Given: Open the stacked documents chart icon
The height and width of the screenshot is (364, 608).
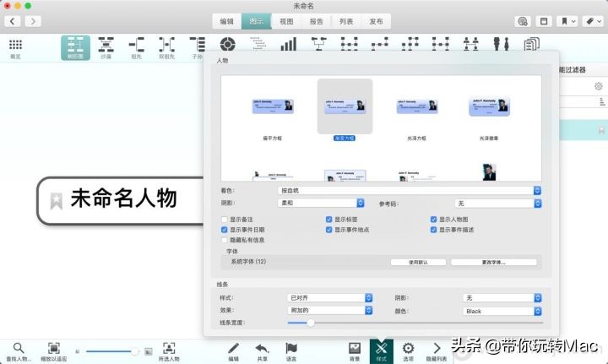Looking at the screenshot, I should pyautogui.click(x=532, y=44).
